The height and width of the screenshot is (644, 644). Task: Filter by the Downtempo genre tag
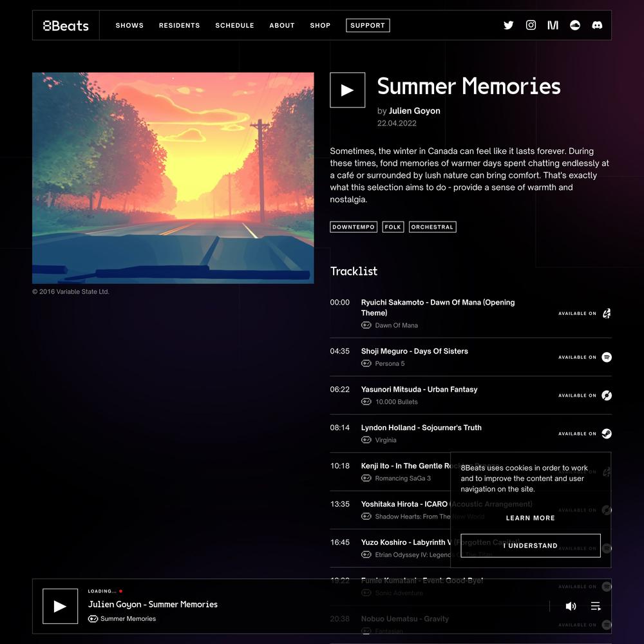[x=353, y=227]
